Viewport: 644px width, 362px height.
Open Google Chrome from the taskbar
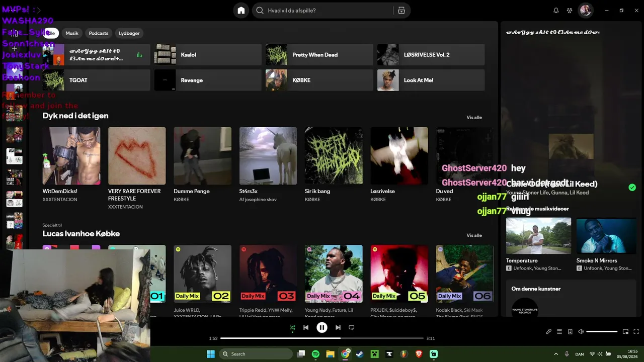pyautogui.click(x=345, y=354)
